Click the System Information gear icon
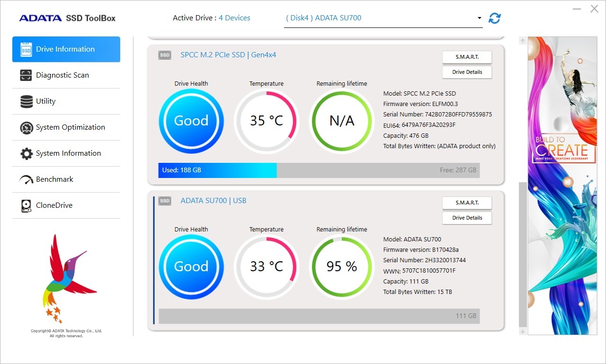The height and width of the screenshot is (364, 606). pyautogui.click(x=26, y=153)
